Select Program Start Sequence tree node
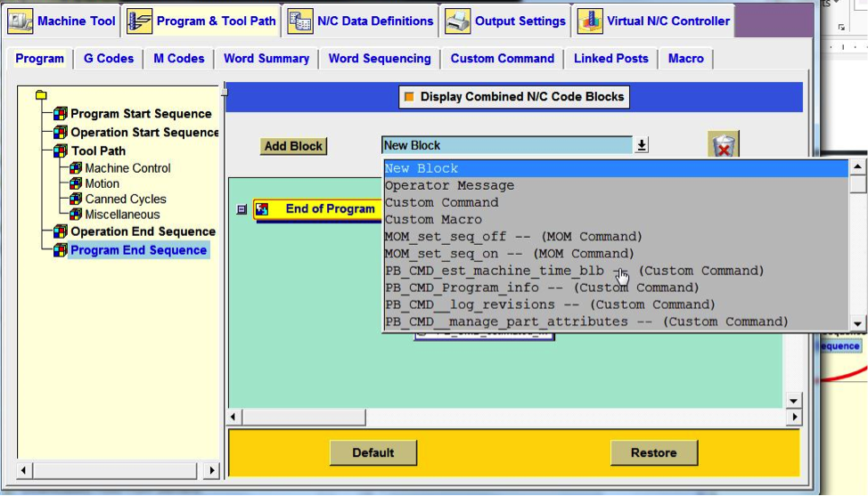868x496 pixels. pos(141,114)
